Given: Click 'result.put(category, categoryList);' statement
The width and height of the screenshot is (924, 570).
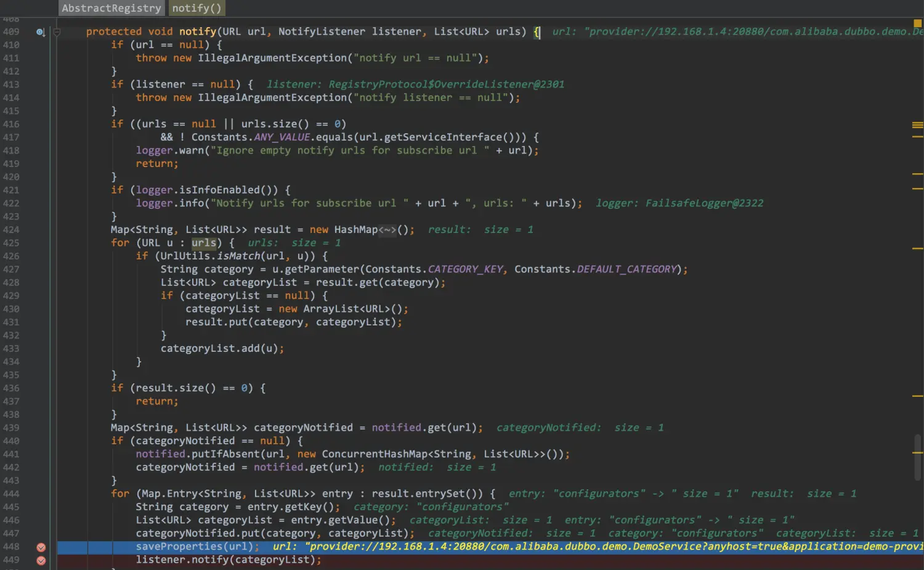Looking at the screenshot, I should tap(294, 322).
